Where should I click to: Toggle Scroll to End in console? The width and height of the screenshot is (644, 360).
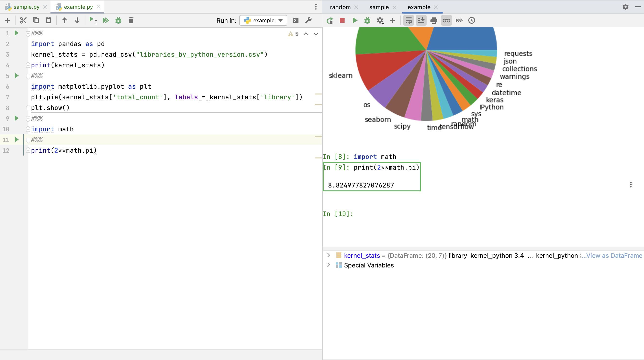click(421, 21)
